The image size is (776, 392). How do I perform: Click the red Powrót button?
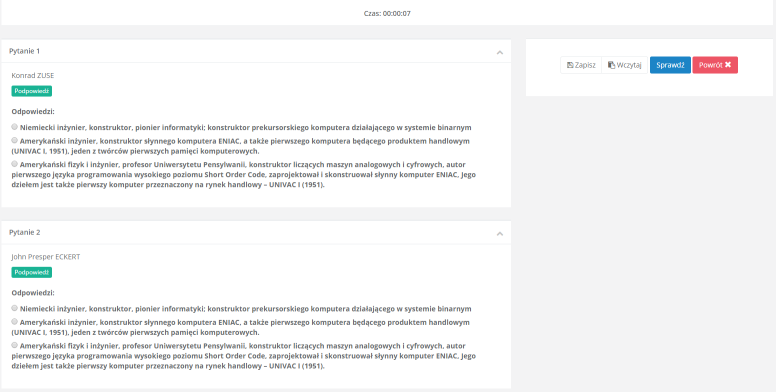point(715,65)
